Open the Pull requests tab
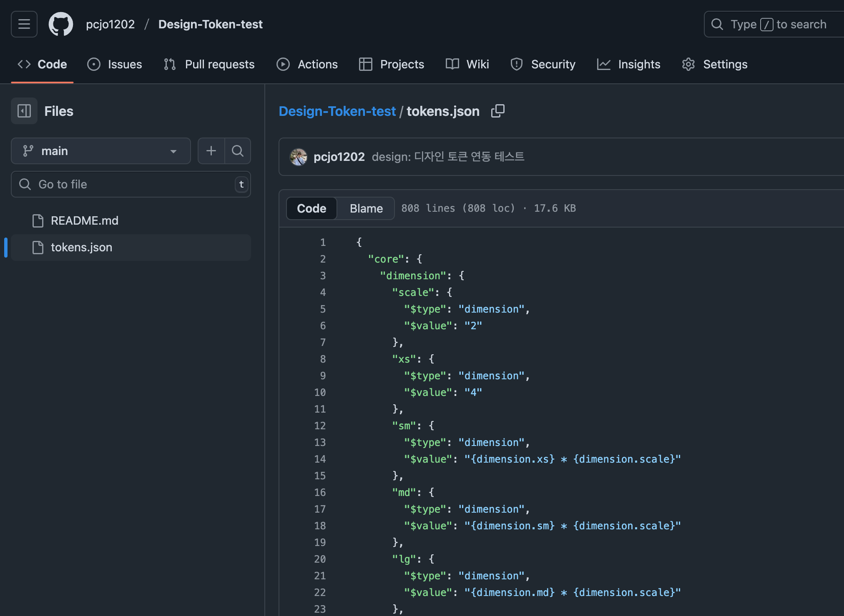 click(209, 64)
